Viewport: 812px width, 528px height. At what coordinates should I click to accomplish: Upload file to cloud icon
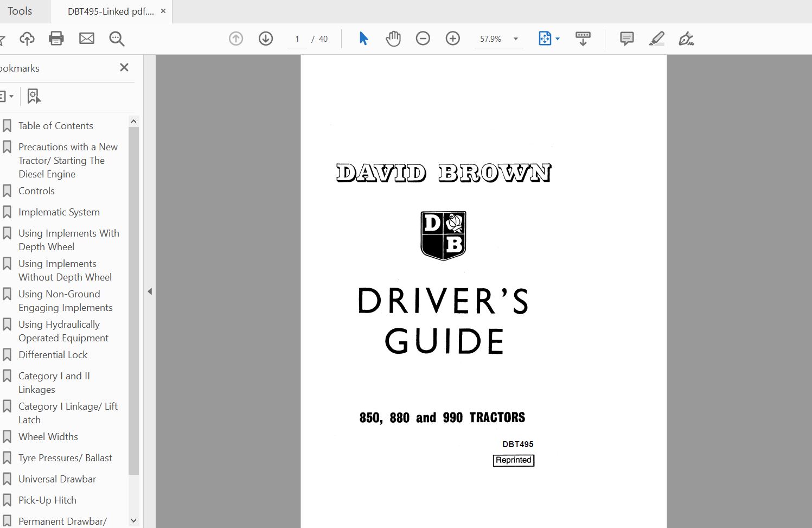click(x=27, y=39)
